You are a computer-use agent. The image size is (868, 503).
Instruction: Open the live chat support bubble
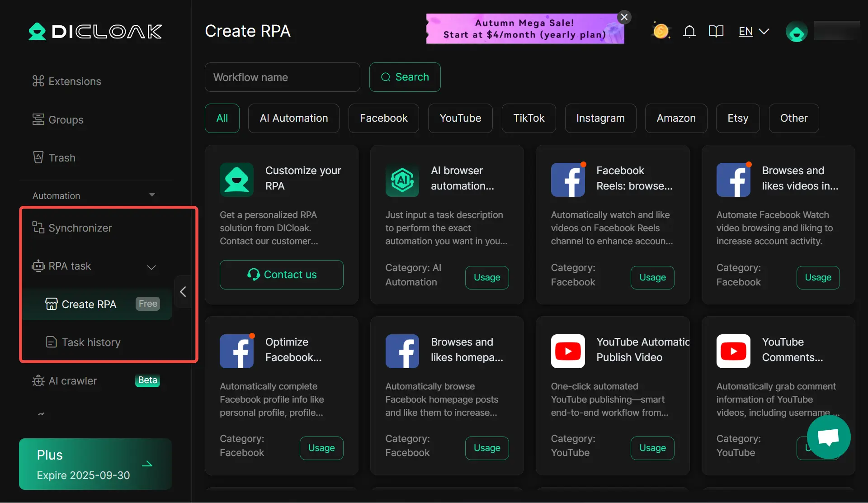pos(828,437)
